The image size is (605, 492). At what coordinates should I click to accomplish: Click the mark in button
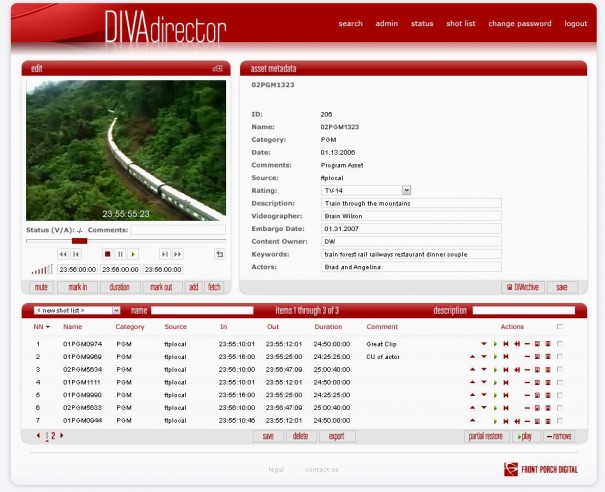pos(78,287)
